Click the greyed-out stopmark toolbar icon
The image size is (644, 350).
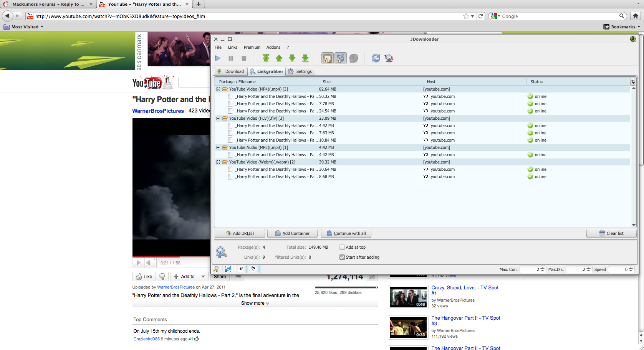[x=354, y=58]
